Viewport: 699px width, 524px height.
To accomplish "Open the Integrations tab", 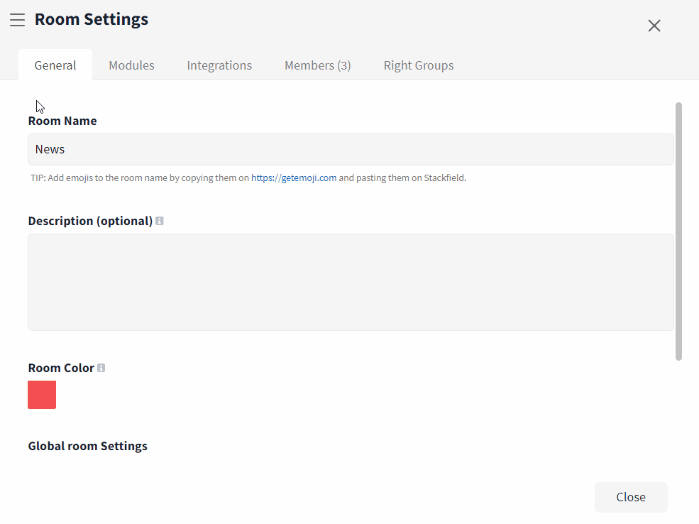I will pos(219,66).
